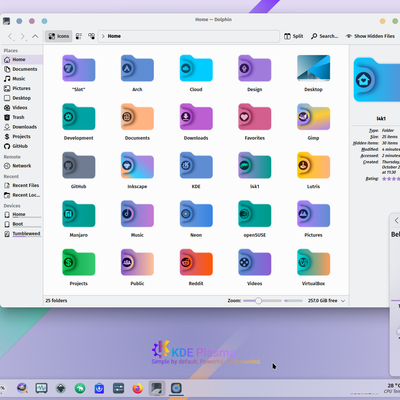Screen dimensions: 400x400
Task: Go back with the back arrow
Action: 10,36
